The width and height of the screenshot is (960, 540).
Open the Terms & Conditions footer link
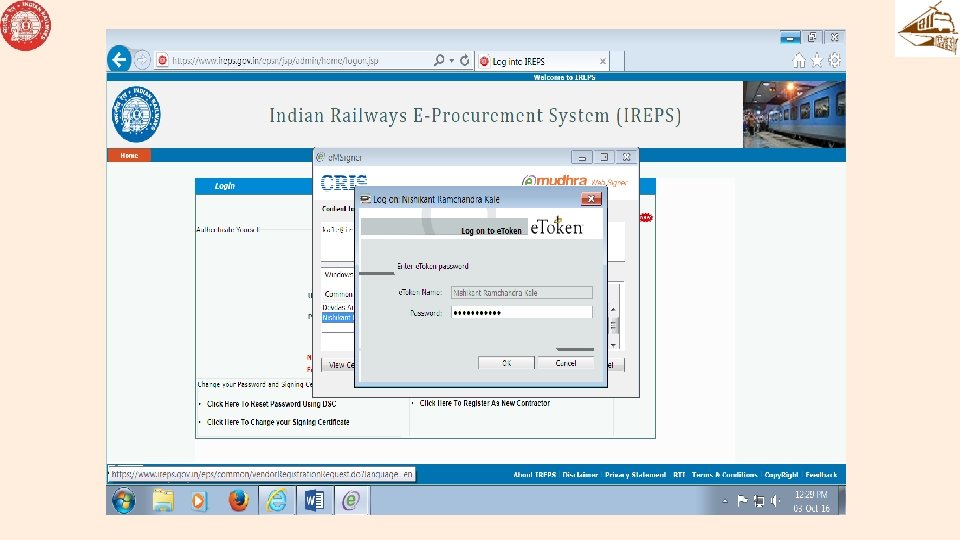(x=724, y=475)
